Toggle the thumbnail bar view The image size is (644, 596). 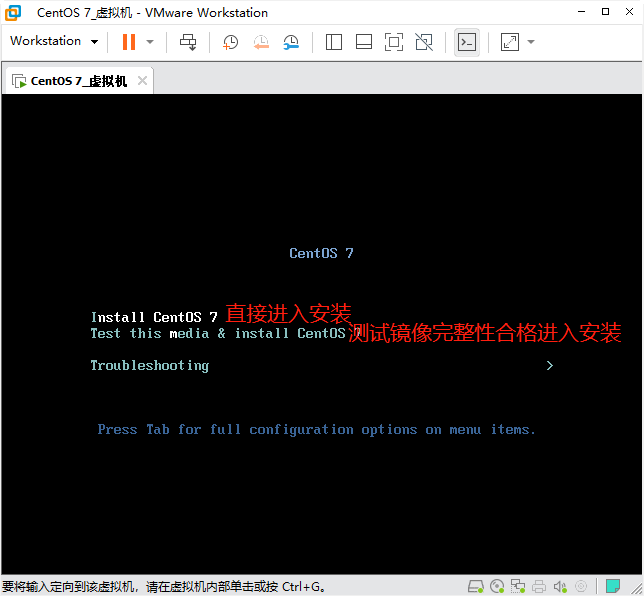pyautogui.click(x=364, y=42)
